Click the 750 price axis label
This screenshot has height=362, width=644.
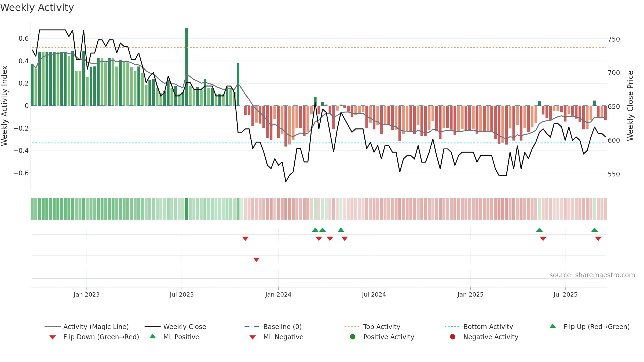click(614, 39)
